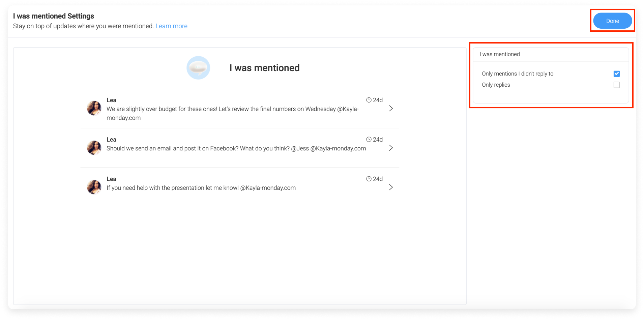Click the 'I was mentioned' widget title
The image size is (644, 320).
click(264, 68)
